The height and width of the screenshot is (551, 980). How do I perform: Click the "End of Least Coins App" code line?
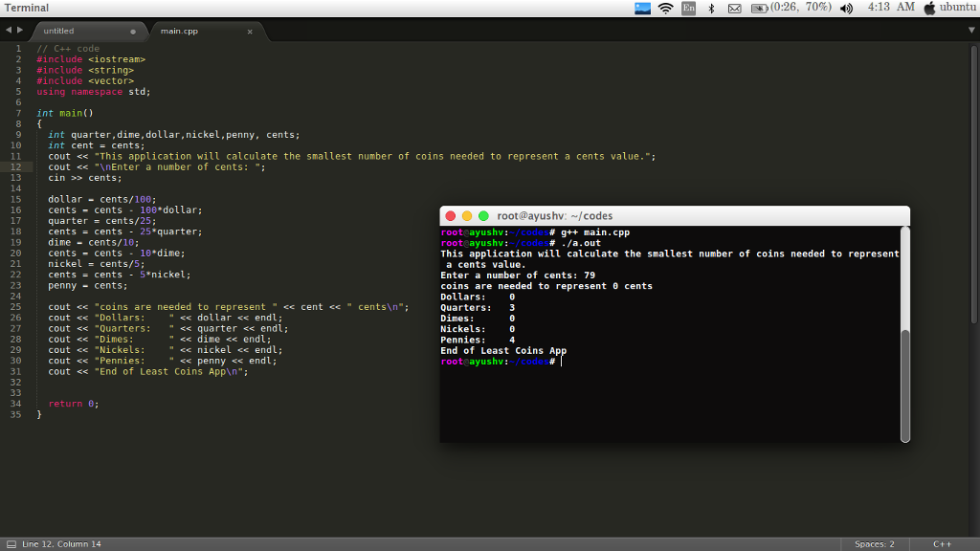coord(148,372)
